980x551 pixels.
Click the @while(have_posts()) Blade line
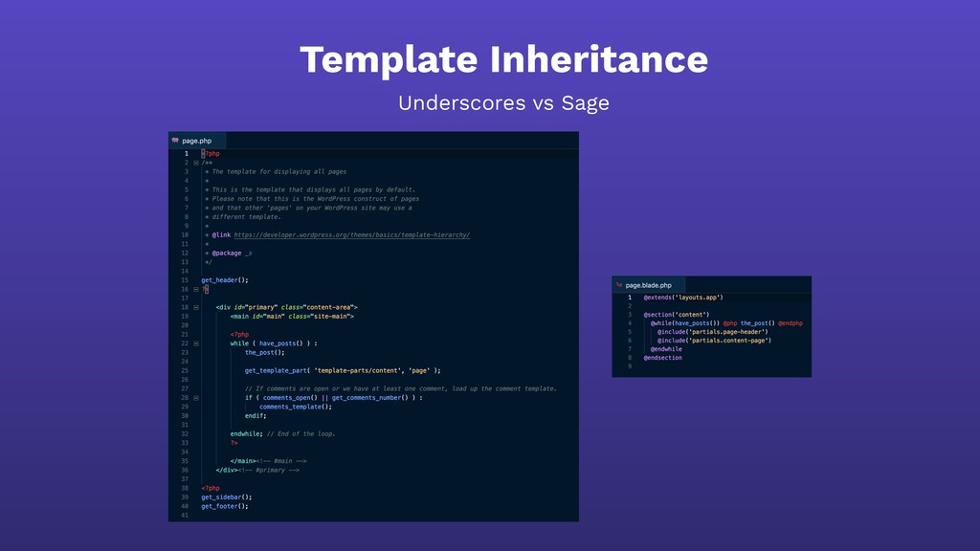[726, 323]
